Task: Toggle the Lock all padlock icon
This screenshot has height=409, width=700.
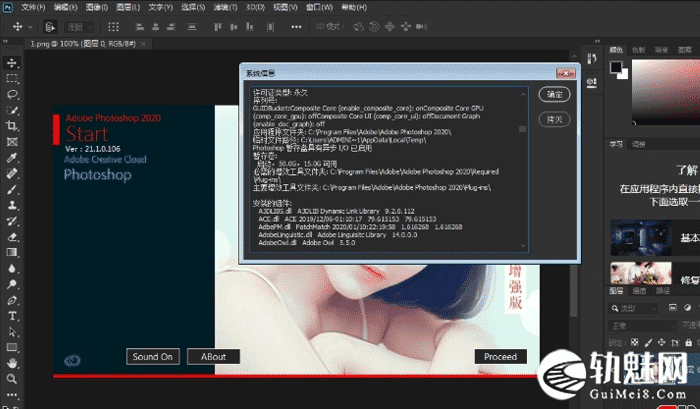Action: tap(688, 342)
